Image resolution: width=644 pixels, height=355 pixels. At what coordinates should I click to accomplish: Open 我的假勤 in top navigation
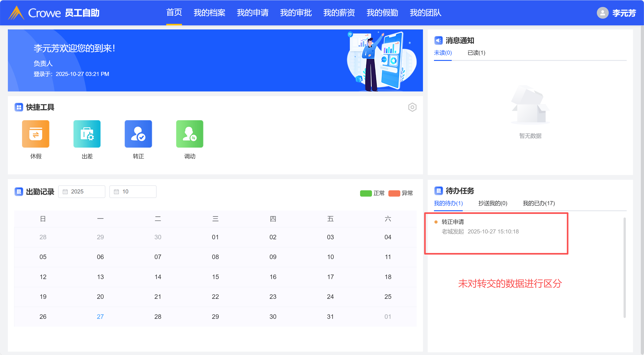tap(382, 13)
